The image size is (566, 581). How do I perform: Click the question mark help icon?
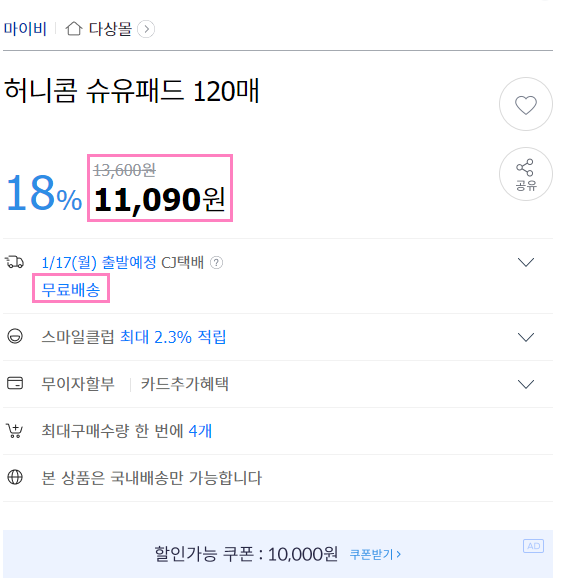point(216,263)
